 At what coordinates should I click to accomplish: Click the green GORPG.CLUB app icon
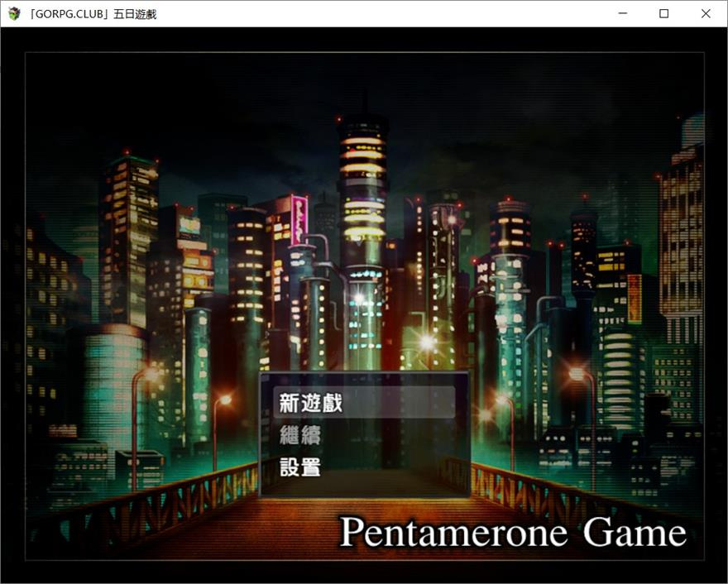click(14, 13)
